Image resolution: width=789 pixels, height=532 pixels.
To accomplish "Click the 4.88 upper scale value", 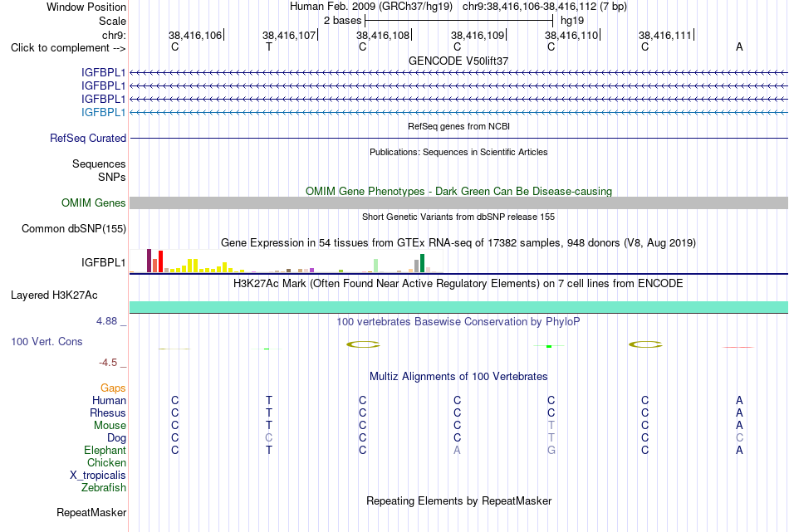I will click(x=106, y=321).
